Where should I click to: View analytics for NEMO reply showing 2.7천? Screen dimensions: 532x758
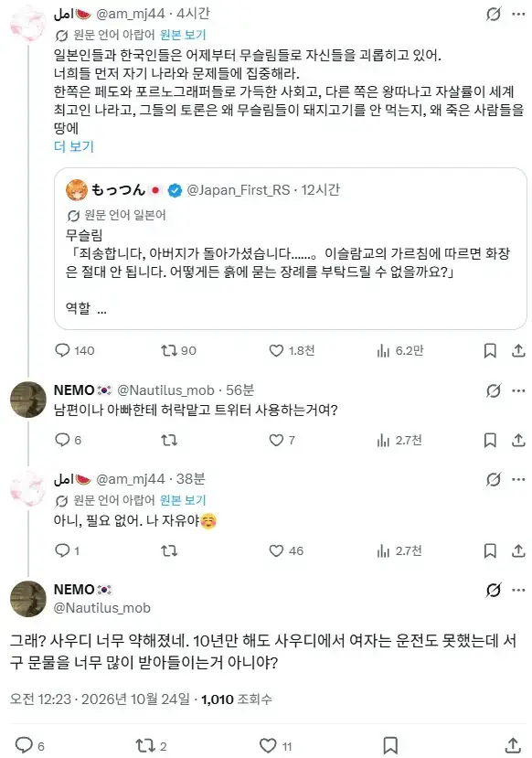399,440
